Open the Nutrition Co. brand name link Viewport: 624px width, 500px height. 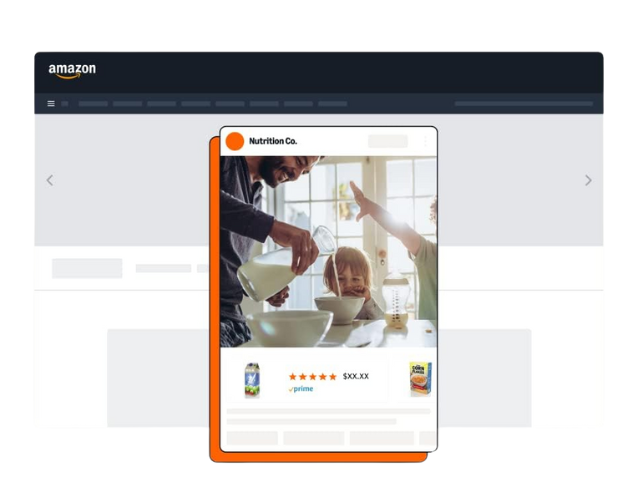point(273,141)
